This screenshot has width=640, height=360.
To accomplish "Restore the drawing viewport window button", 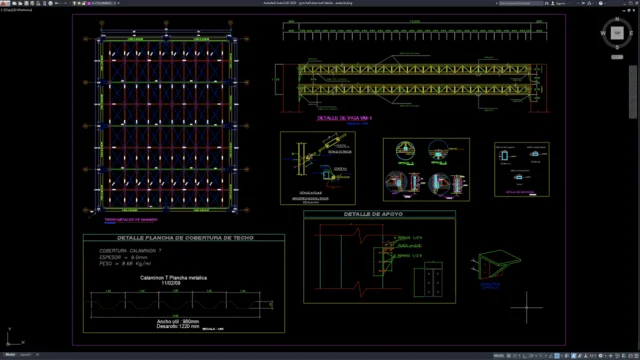I will [x=629, y=10].
